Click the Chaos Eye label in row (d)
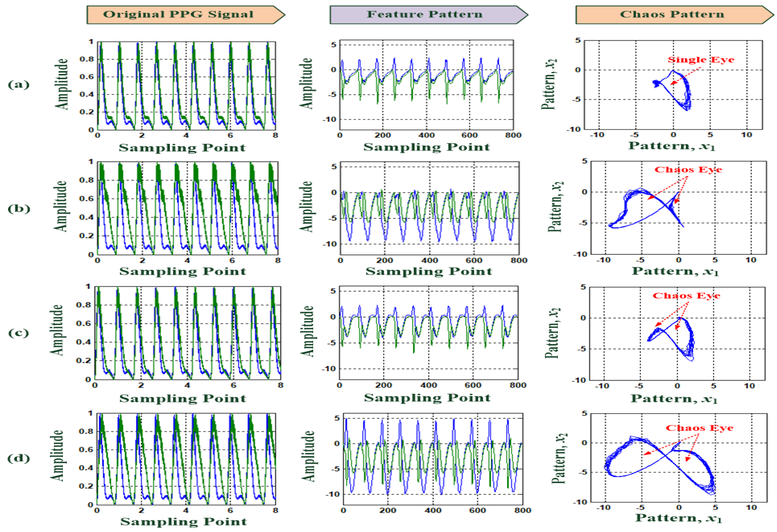This screenshot has width=777, height=532. 699,428
